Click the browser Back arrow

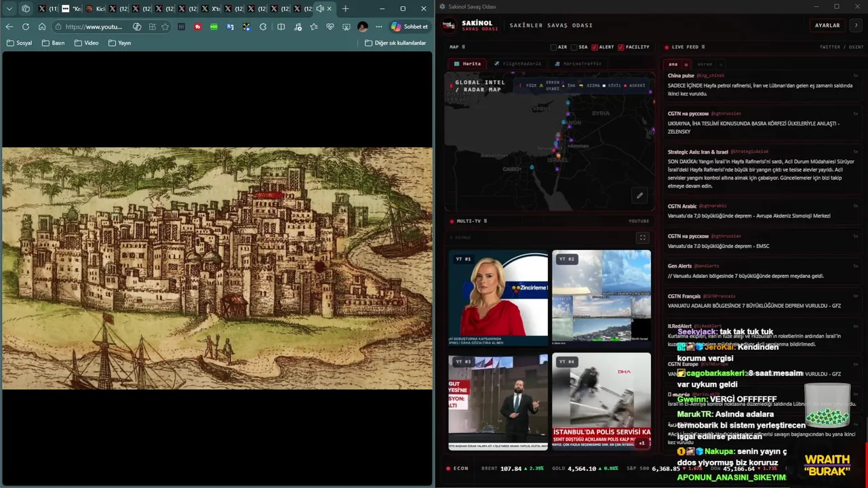[9, 27]
